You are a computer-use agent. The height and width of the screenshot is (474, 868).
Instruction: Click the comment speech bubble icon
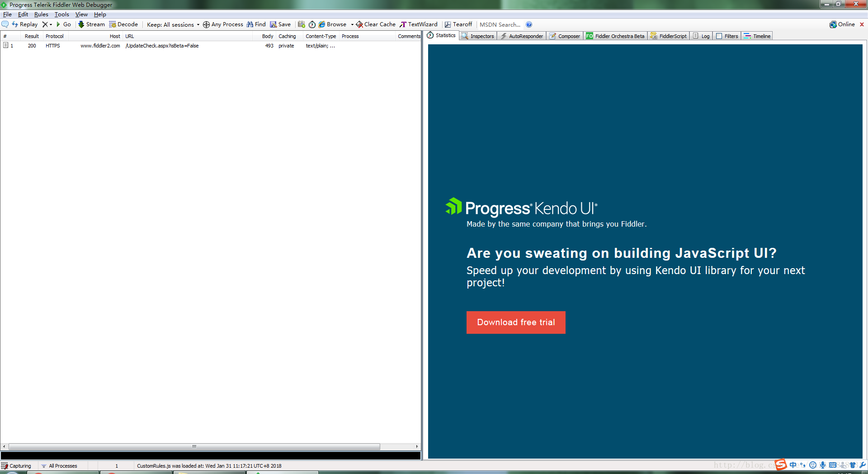5,24
